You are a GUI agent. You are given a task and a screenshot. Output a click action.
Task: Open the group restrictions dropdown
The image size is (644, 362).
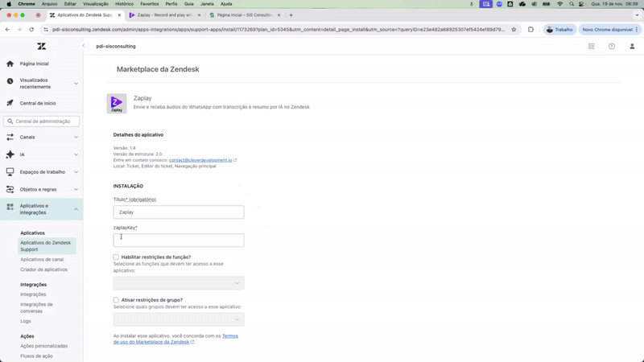coord(179,319)
